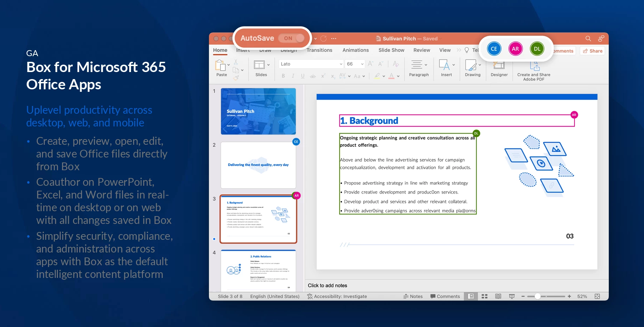
Task: Switch to Reading view icon
Action: pyautogui.click(x=498, y=296)
